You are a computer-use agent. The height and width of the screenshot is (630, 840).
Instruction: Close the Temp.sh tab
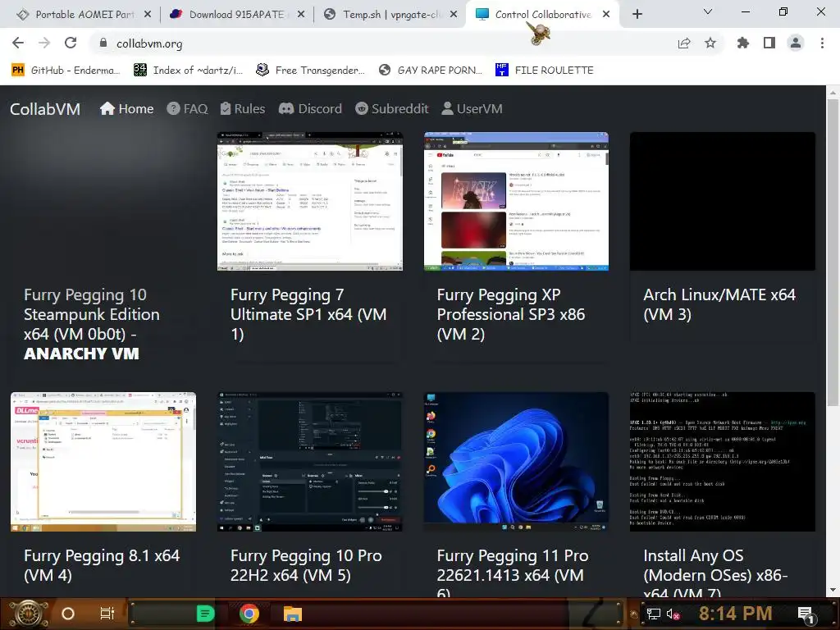[x=454, y=15]
